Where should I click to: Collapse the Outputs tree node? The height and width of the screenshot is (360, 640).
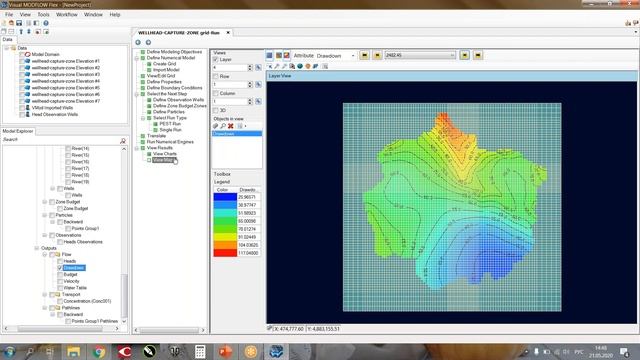click(36, 248)
